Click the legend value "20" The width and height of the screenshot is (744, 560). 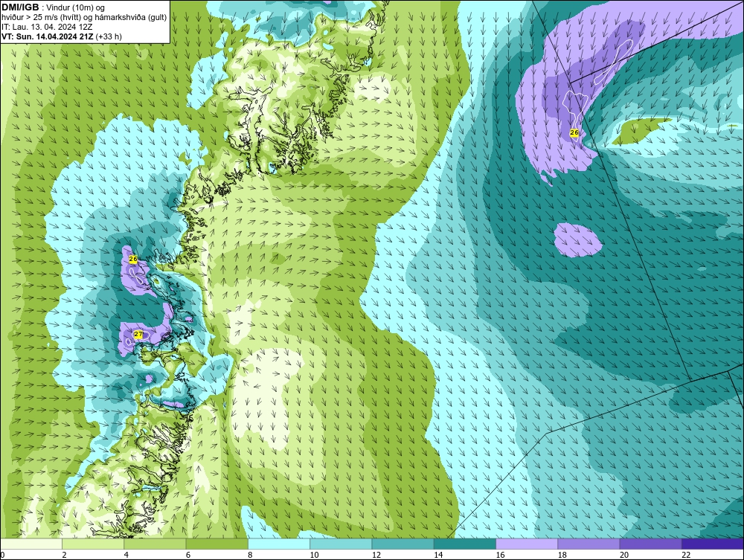pos(624,556)
